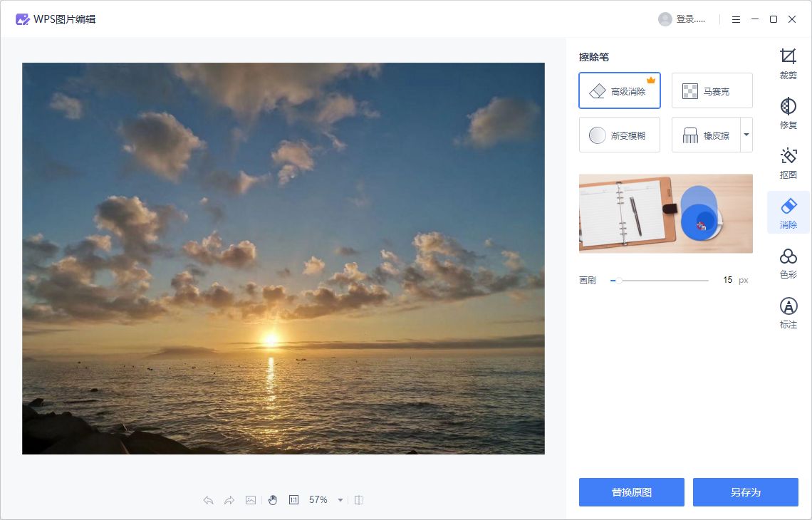Click the original image view icon

[x=251, y=500]
